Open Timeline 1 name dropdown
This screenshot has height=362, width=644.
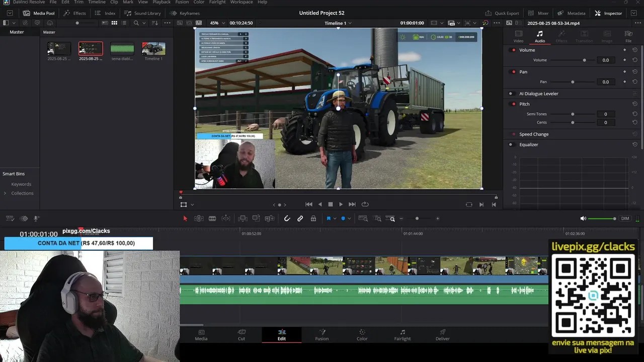coord(338,23)
